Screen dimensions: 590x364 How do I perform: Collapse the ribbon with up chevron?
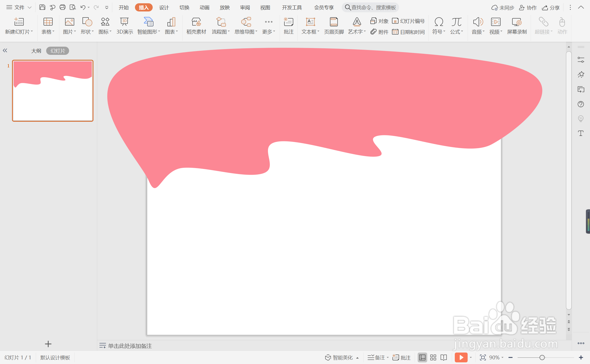coord(581,7)
